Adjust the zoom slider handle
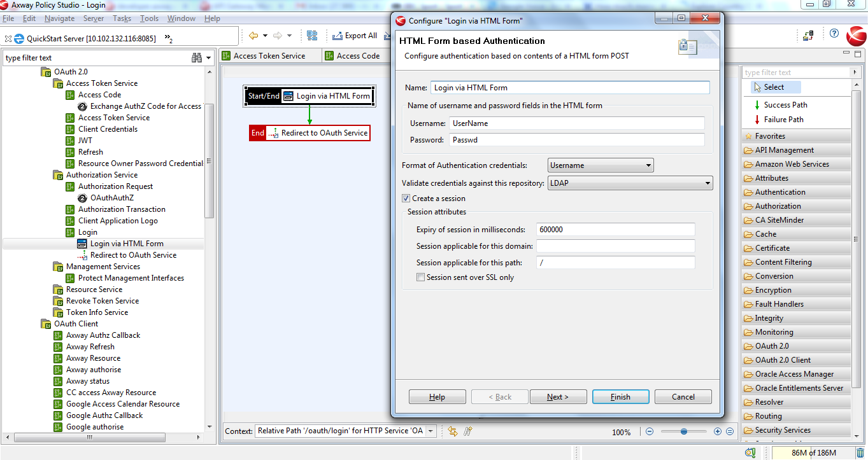Screen dimensions: 868x460 pos(684,431)
